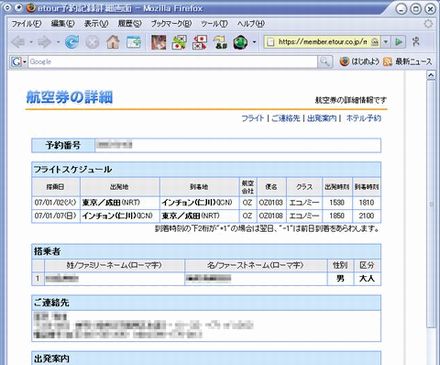440x365 pixels.
Task: Click the Stop loading icon
Action: pyautogui.click(x=92, y=42)
